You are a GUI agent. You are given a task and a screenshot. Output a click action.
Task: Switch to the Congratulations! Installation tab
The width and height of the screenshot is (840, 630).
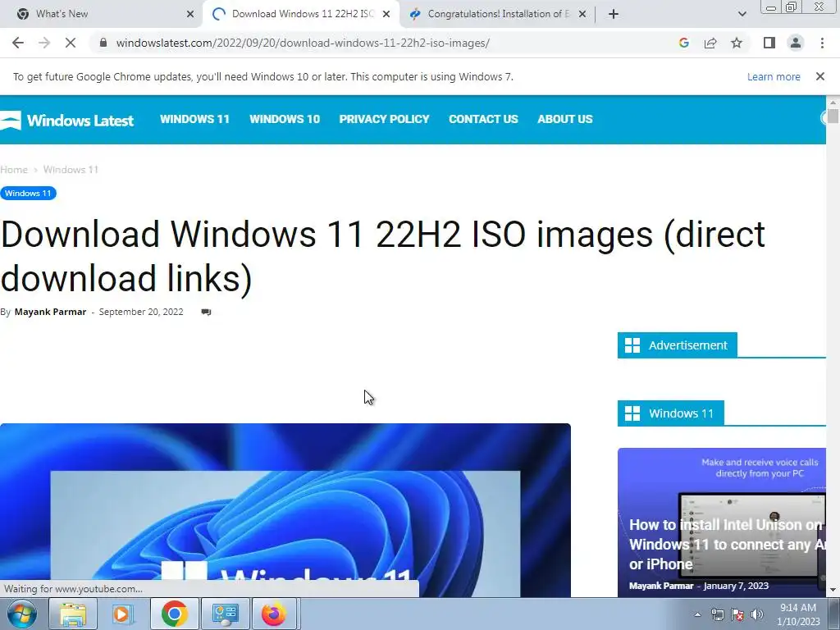[x=498, y=14]
